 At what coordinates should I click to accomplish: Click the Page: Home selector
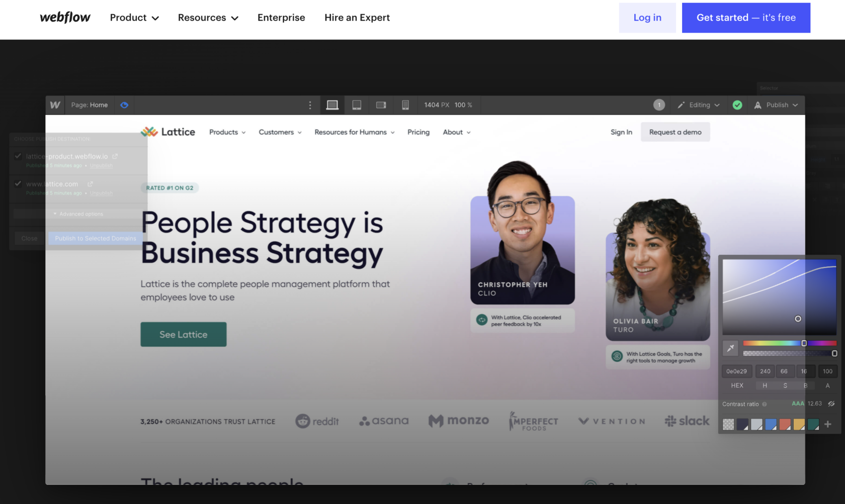tap(90, 105)
